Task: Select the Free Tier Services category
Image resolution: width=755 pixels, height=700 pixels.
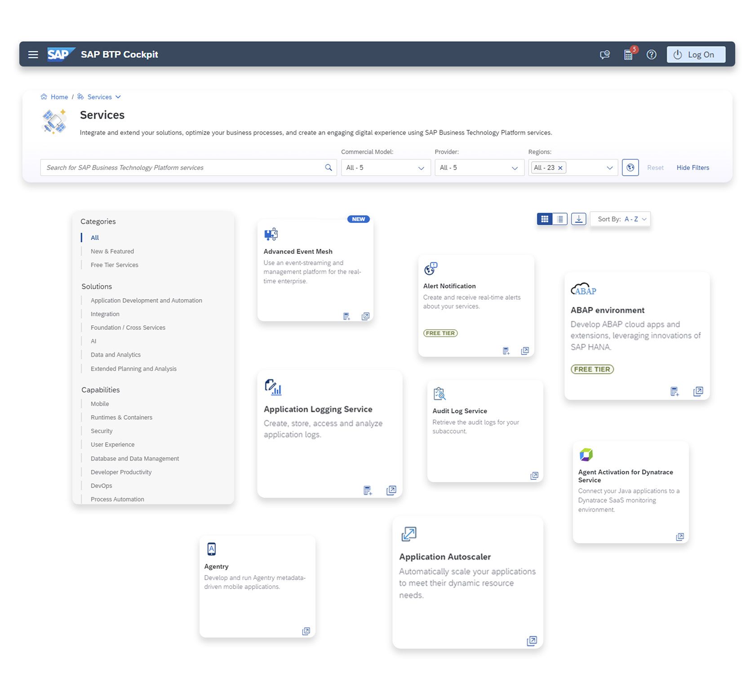Action: pyautogui.click(x=114, y=265)
